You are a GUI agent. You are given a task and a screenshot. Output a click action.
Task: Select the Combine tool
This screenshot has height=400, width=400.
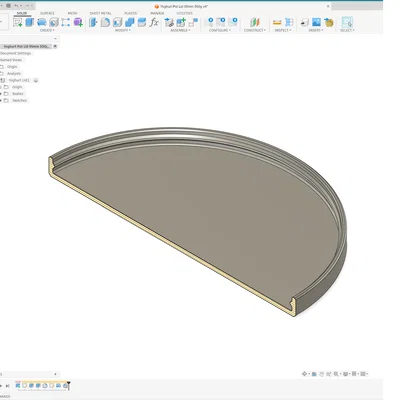[129, 22]
